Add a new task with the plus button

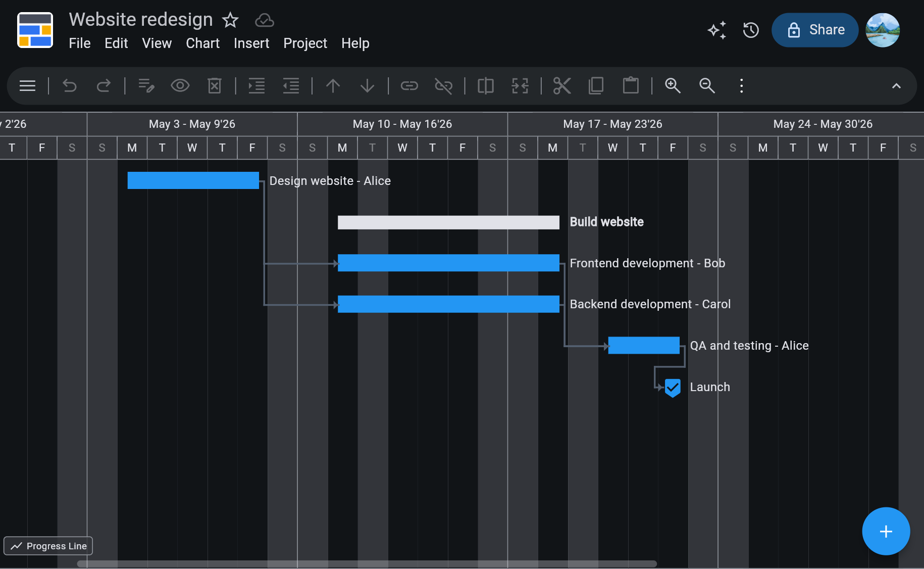click(886, 531)
